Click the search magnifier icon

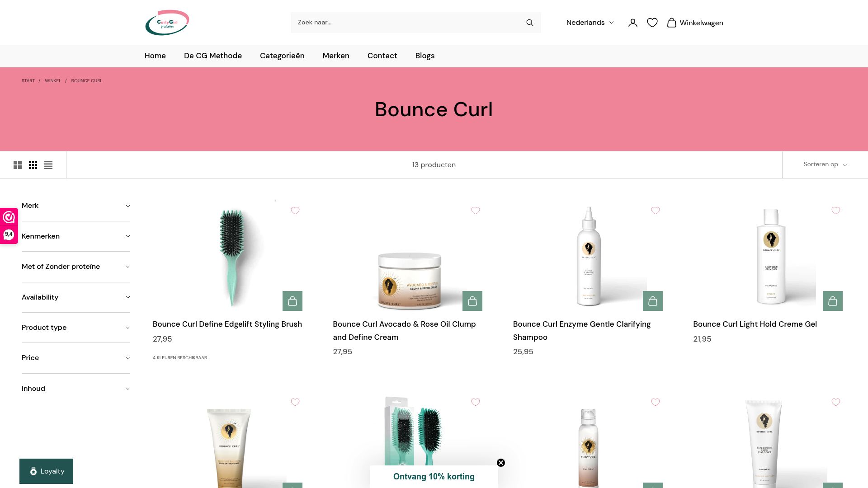(x=530, y=23)
